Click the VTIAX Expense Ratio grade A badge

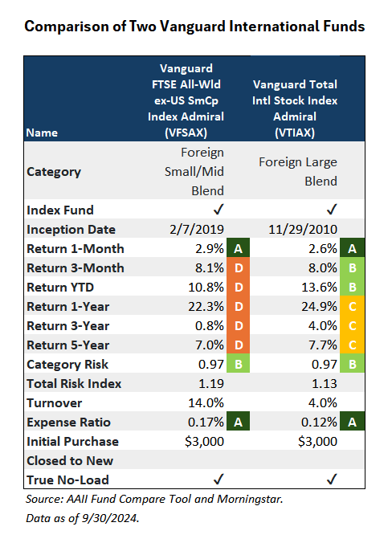pos(353,422)
